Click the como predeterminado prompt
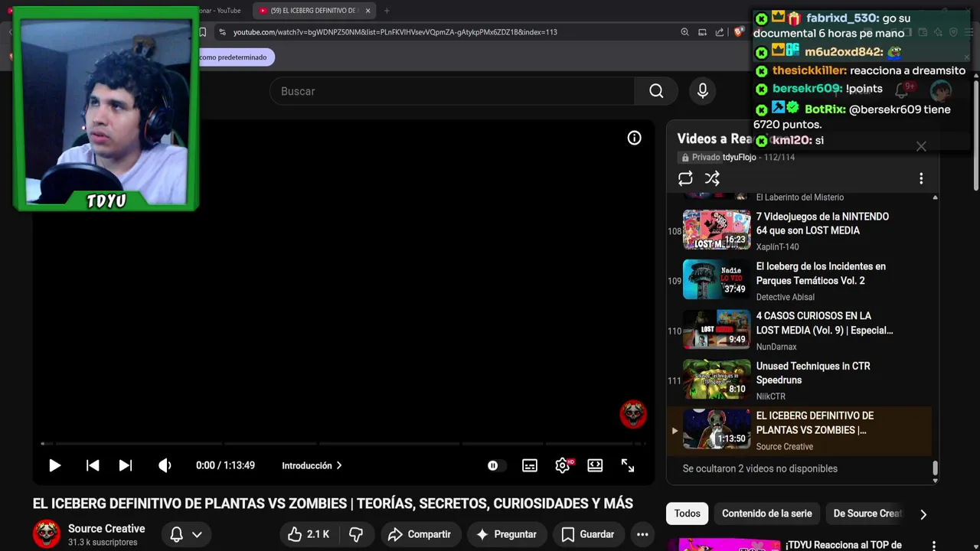Image resolution: width=980 pixels, height=551 pixels. (233, 57)
